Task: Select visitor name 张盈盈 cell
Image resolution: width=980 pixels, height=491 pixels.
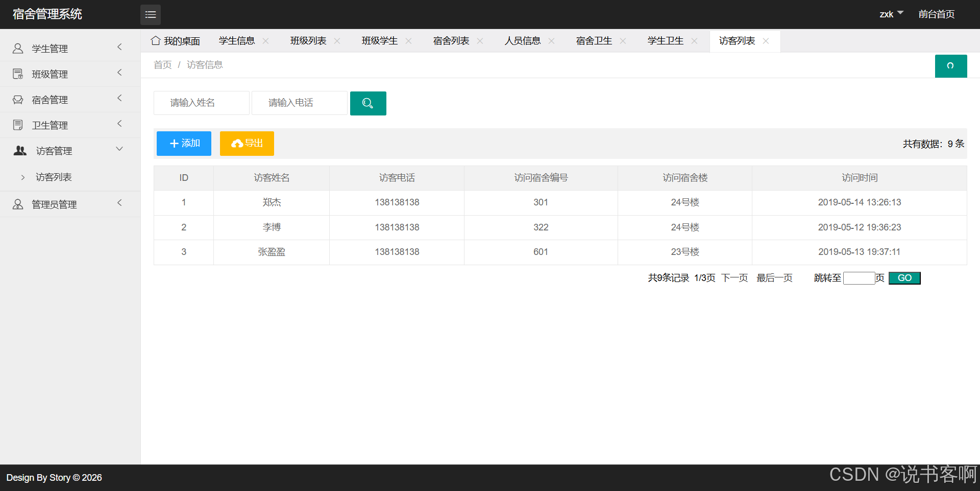Action: 272,252
